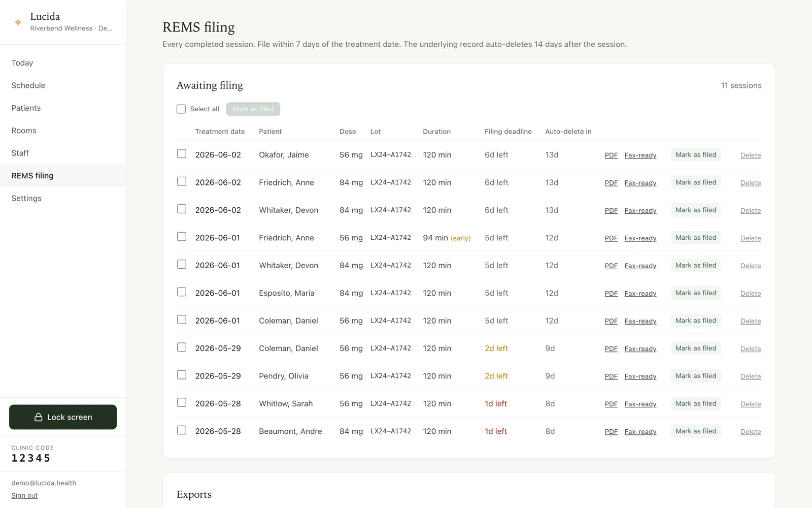812x508 pixels.
Task: Click Sign out link
Action: pyautogui.click(x=24, y=495)
